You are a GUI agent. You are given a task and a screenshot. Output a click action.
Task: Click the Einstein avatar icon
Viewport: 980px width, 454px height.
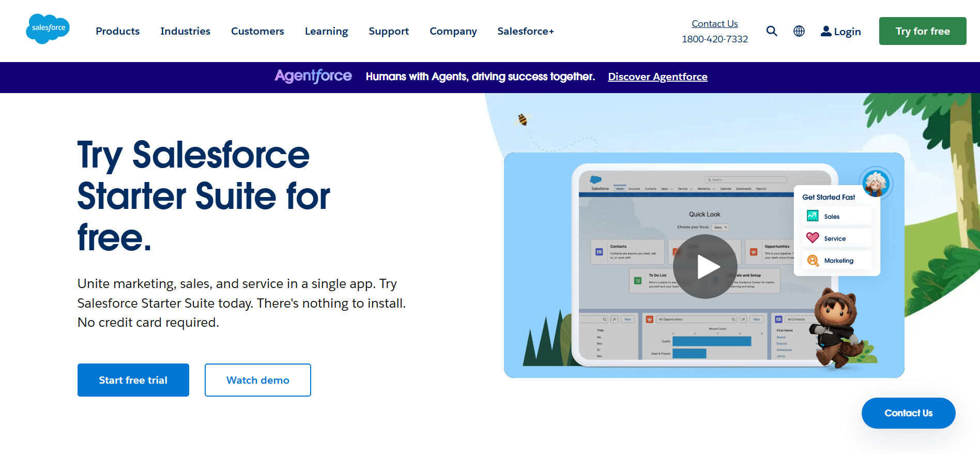876,184
